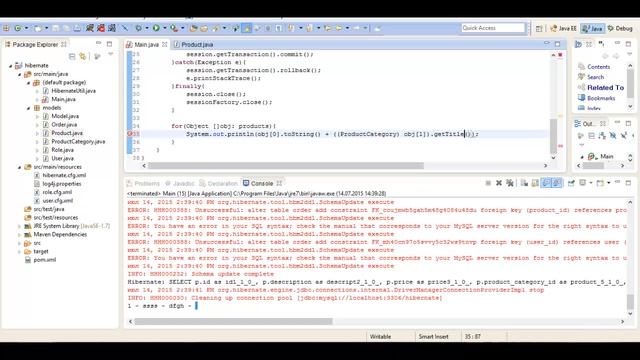Click the Pin Console icon
The width and height of the screenshot is (640, 360).
571,183
